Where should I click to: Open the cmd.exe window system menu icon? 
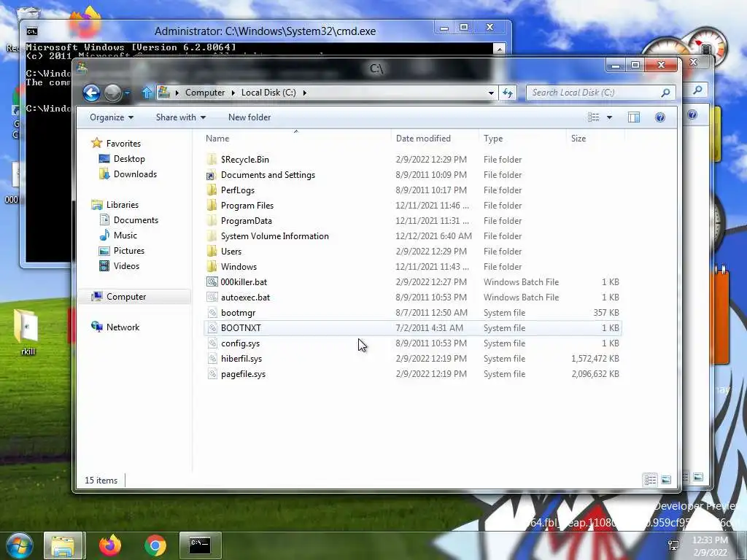[x=32, y=31]
